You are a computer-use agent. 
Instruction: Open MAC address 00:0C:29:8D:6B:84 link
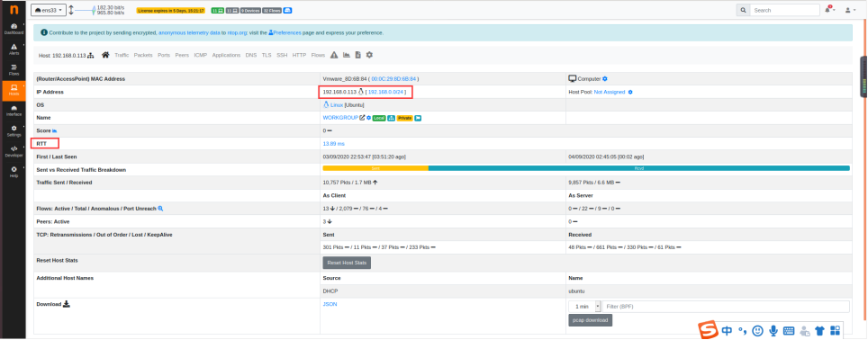click(x=394, y=79)
